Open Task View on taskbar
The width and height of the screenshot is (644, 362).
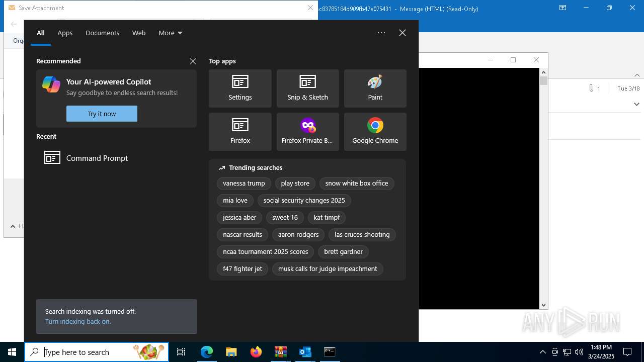point(181,352)
